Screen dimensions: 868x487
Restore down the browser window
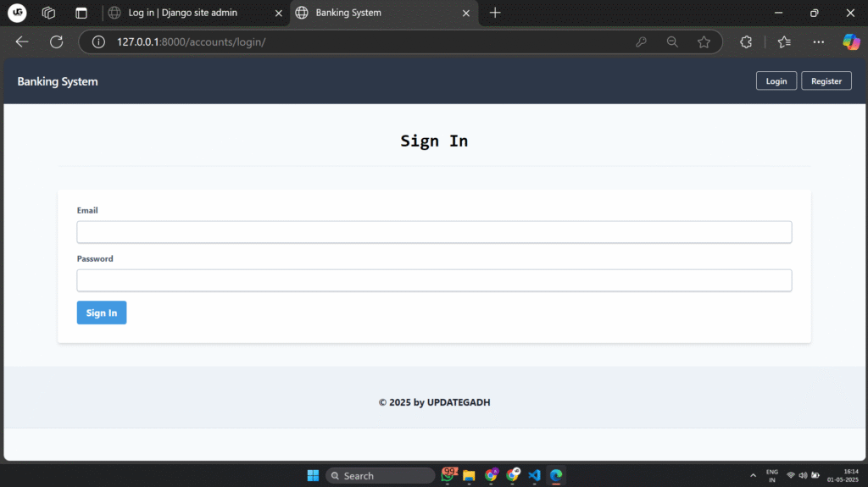tap(814, 13)
